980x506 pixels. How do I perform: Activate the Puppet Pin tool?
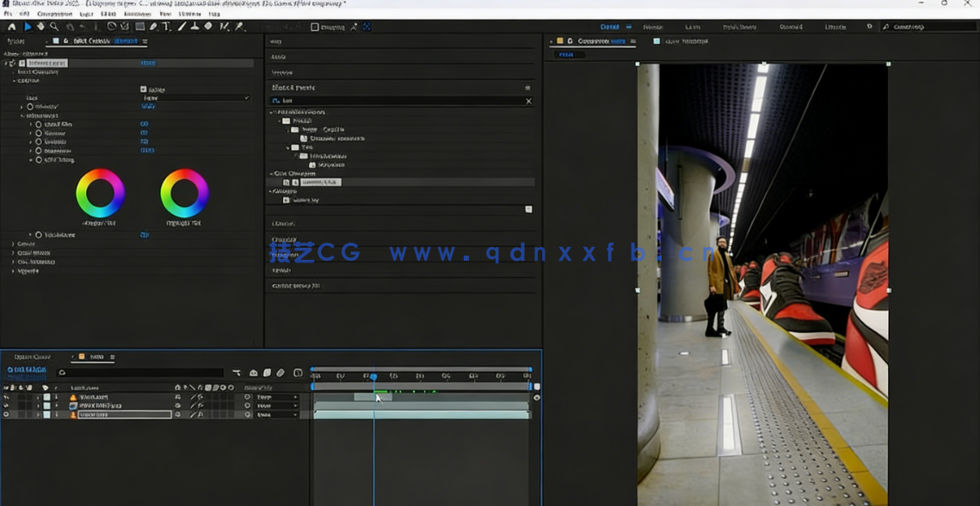tap(239, 27)
